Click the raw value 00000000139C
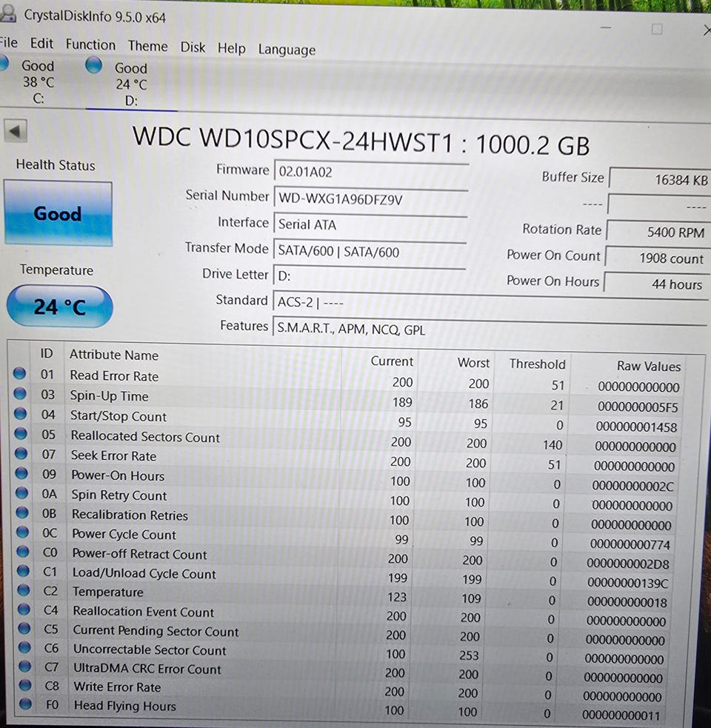 627,583
